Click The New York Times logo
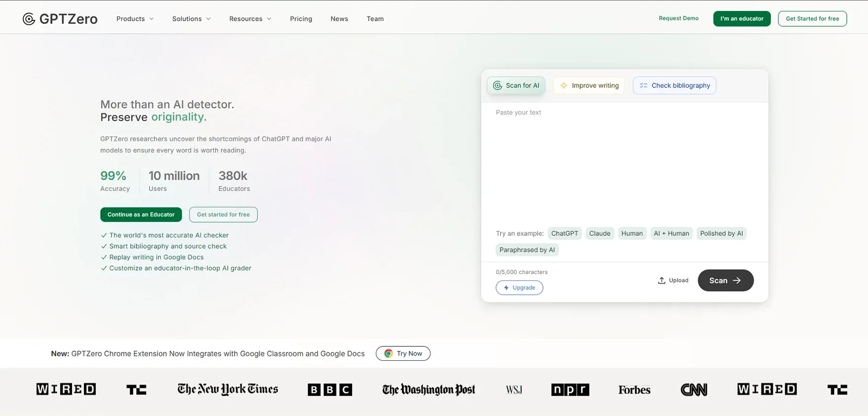This screenshot has height=416, width=868. 228,389
